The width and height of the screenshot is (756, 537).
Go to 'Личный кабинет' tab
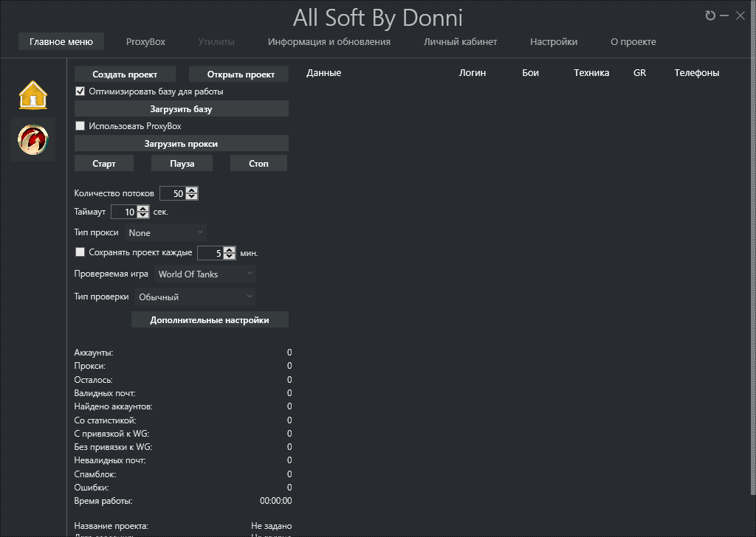click(460, 42)
